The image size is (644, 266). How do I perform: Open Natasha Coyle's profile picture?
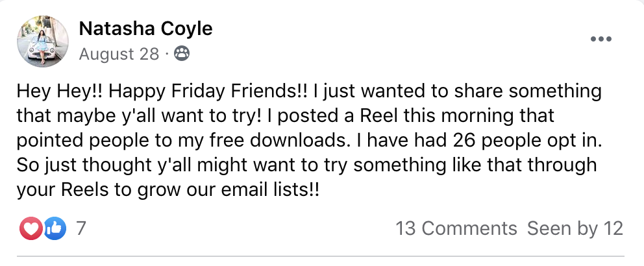tap(43, 42)
